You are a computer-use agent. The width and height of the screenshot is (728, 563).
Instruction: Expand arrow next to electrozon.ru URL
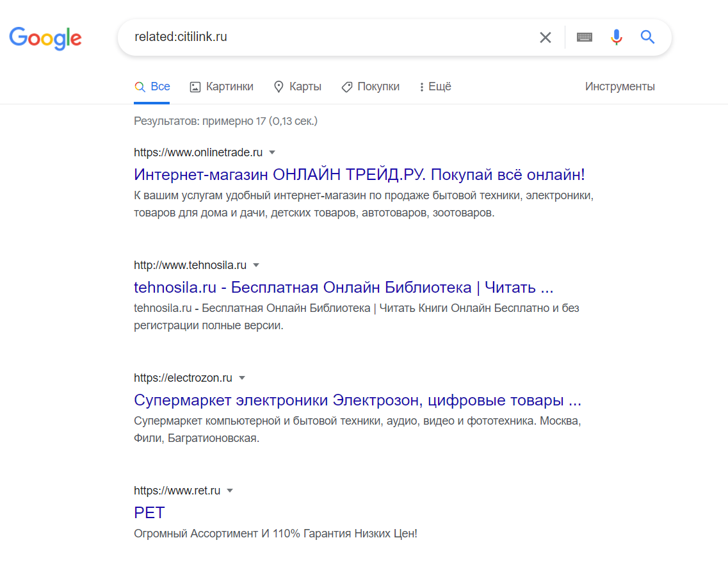[242, 378]
